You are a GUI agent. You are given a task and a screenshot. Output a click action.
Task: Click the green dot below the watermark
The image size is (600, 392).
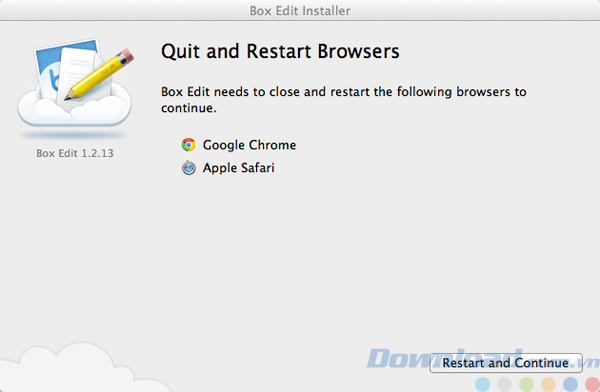click(x=526, y=384)
